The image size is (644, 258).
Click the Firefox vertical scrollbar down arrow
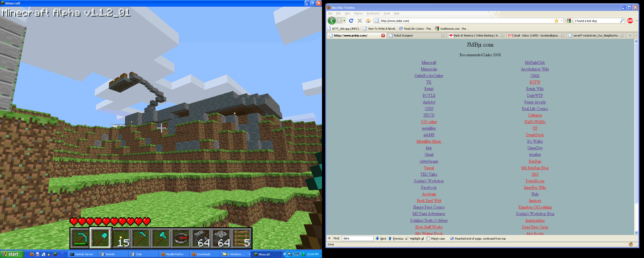636,233
